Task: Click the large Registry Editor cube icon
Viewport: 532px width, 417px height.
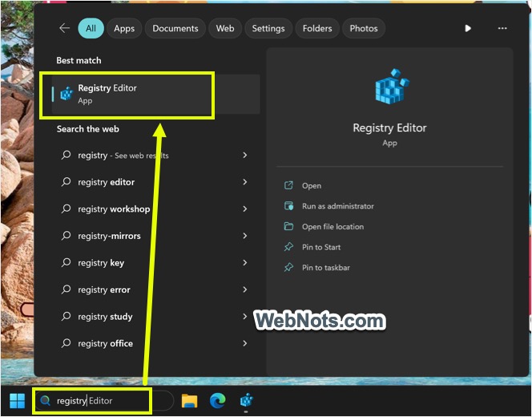Action: coord(392,87)
